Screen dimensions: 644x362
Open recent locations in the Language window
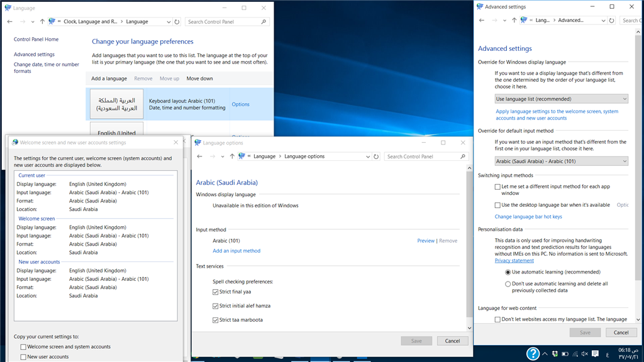tap(33, 22)
